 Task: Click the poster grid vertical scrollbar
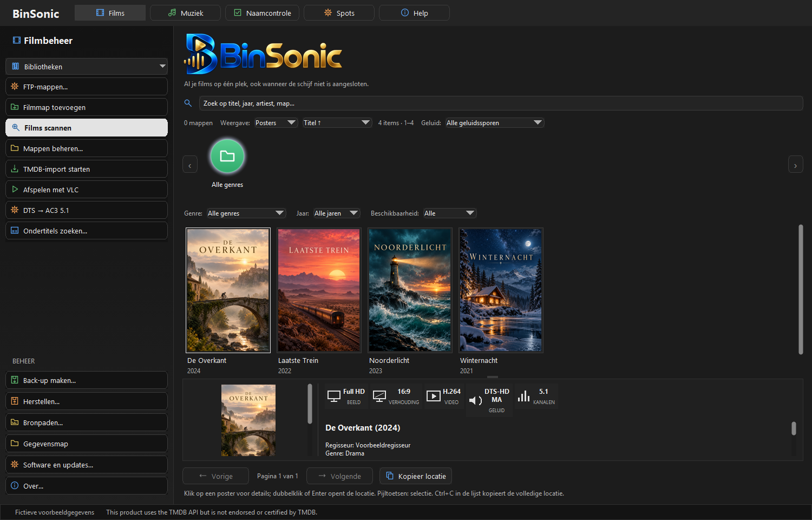pos(801,290)
